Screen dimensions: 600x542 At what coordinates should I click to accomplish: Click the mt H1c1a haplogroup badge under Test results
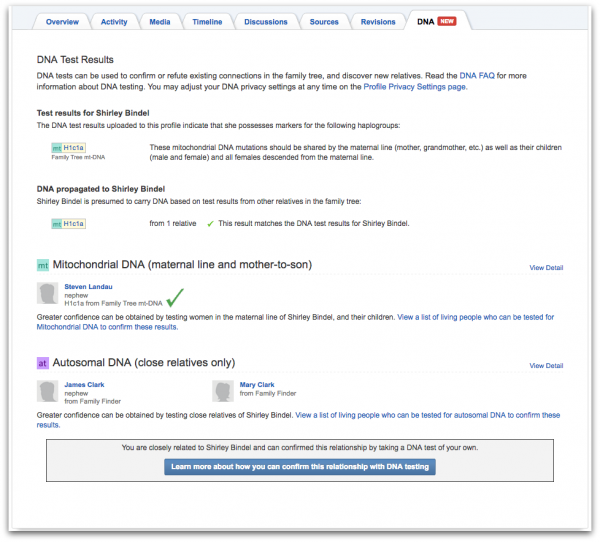68,148
